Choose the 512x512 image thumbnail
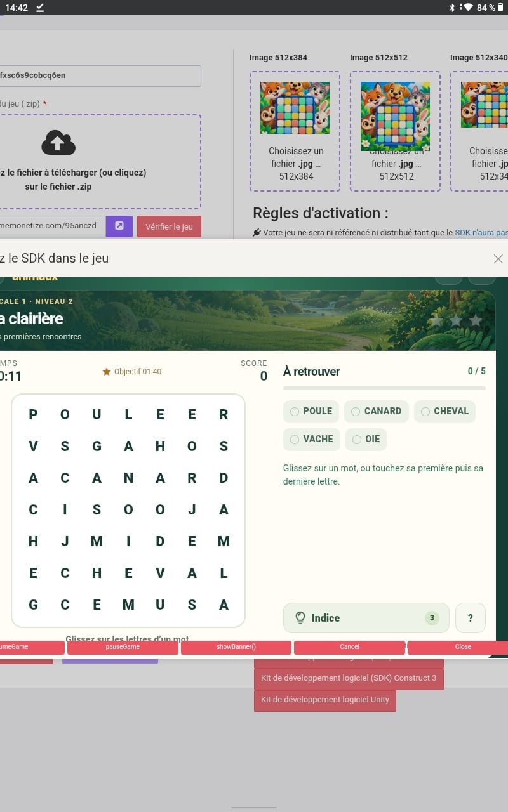The image size is (508, 812). tap(395, 116)
